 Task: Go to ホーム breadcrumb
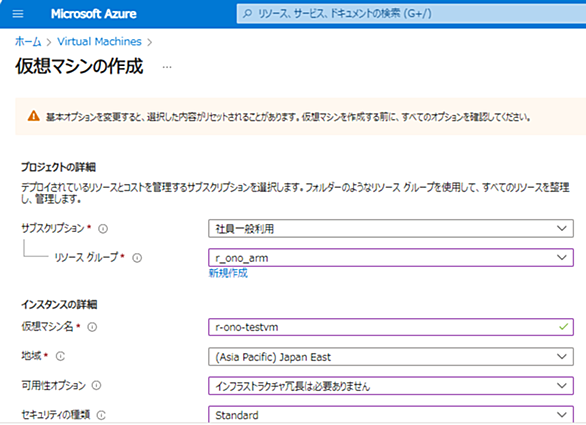(28, 41)
